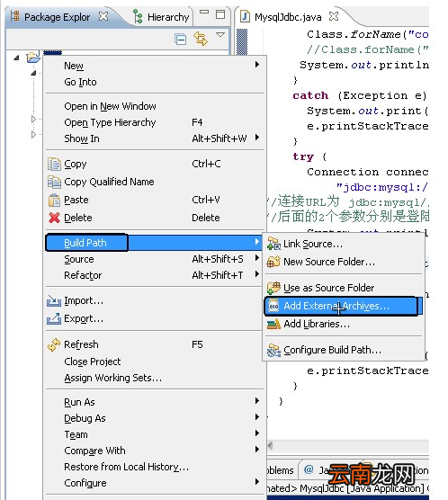Click the Import icon

(54, 300)
